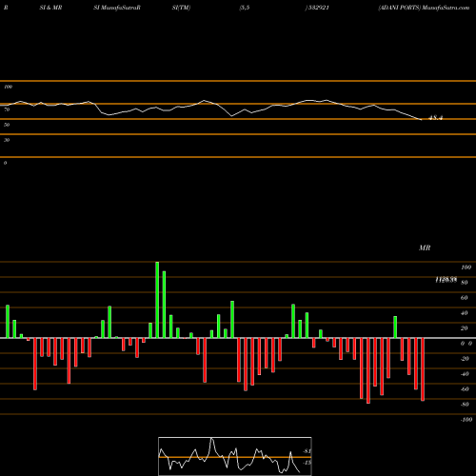Click the 'MR' title above the bar chart
Viewport: 476px width, 476px height.
click(x=425, y=248)
